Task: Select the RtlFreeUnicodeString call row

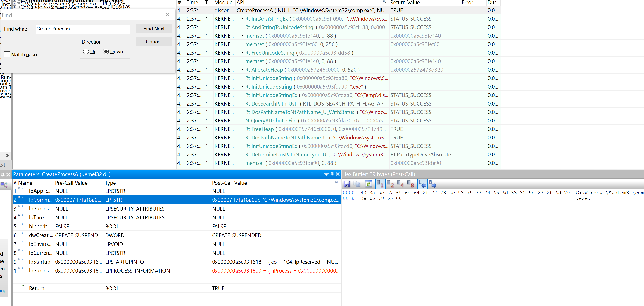Action: point(339,53)
